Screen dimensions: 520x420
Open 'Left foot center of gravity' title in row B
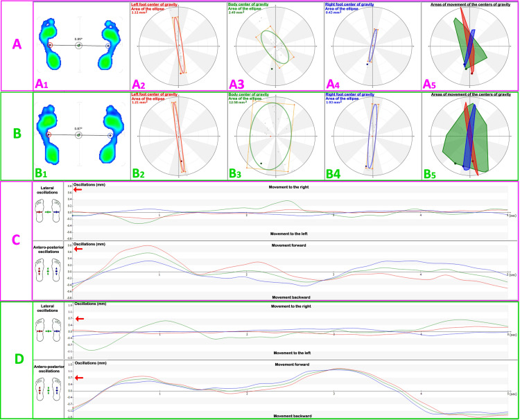click(x=154, y=94)
